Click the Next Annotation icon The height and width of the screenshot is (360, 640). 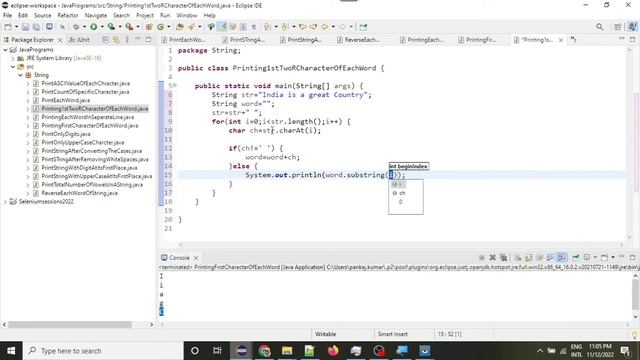[x=267, y=27]
